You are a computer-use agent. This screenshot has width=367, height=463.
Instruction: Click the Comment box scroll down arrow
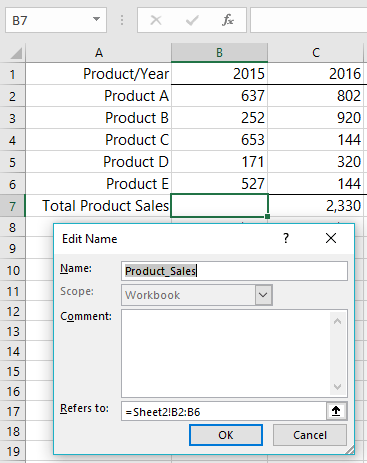click(337, 387)
